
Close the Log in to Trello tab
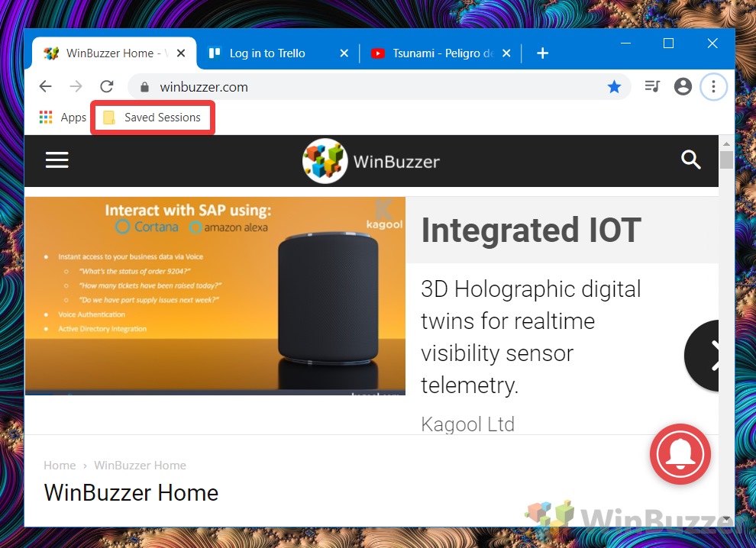(344, 53)
